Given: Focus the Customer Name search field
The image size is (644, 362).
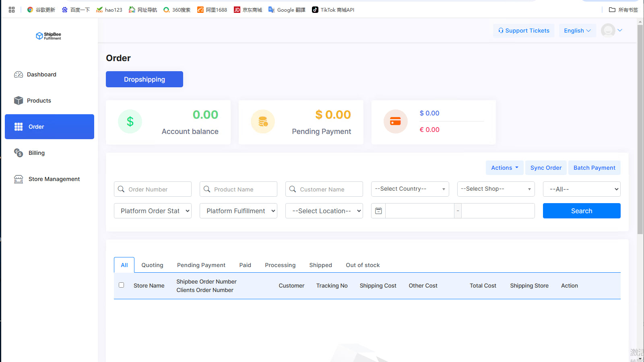Looking at the screenshot, I should [324, 189].
